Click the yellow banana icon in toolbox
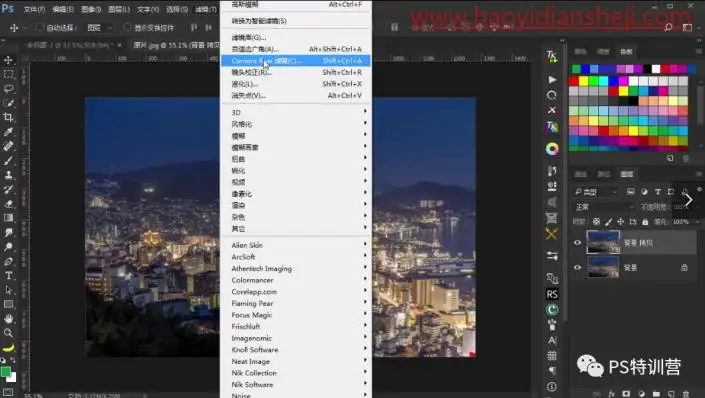Viewport: 705px width, 398px height. [x=8, y=347]
